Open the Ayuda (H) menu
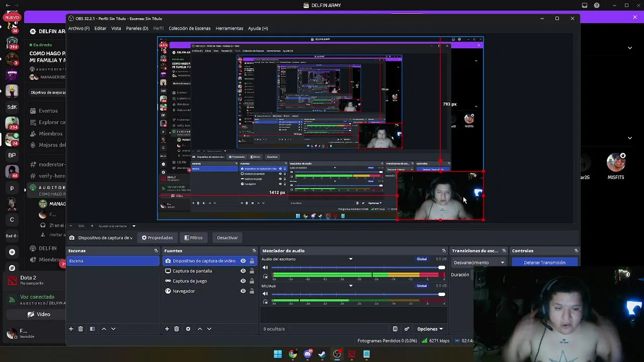Image resolution: width=644 pixels, height=362 pixels. point(258,28)
